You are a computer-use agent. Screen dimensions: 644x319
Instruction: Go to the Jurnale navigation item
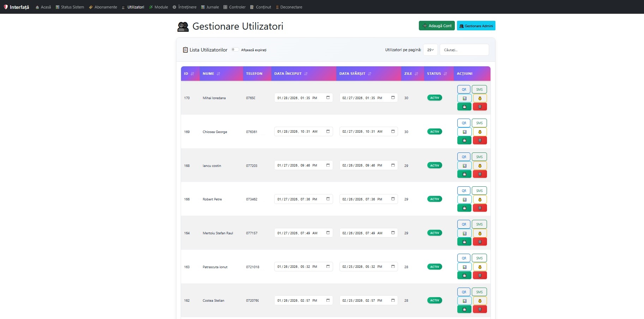click(x=210, y=7)
